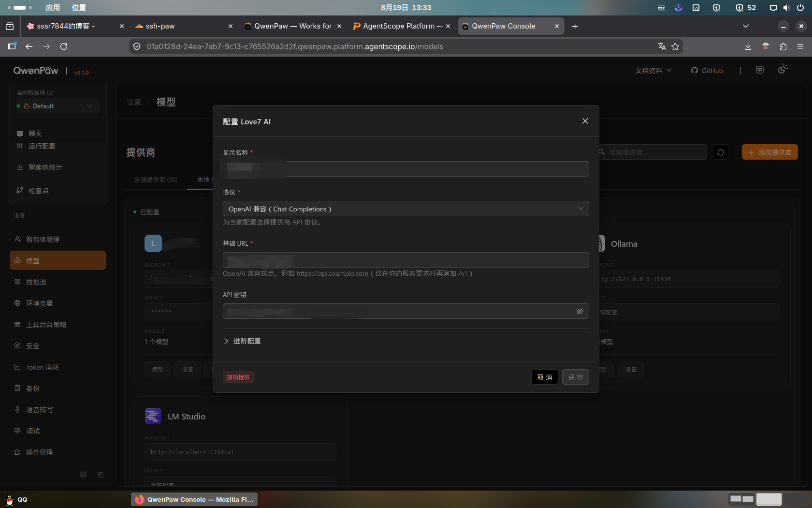Toggle API key visibility eye icon
Screen dimensions: 812x508
(x=580, y=311)
